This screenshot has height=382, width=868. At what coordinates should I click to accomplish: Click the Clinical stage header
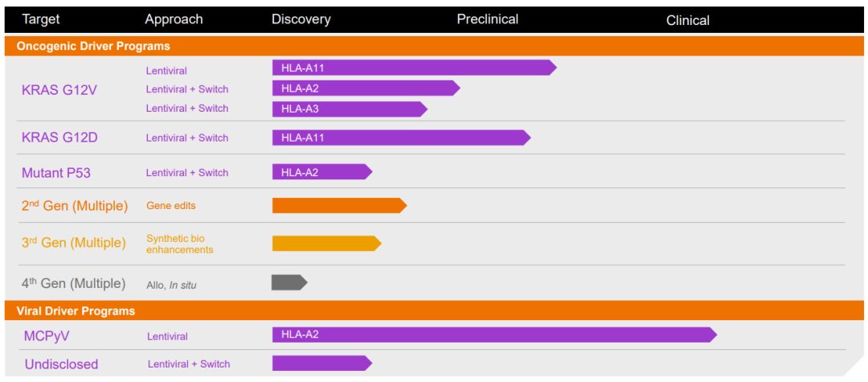pyautogui.click(x=687, y=20)
